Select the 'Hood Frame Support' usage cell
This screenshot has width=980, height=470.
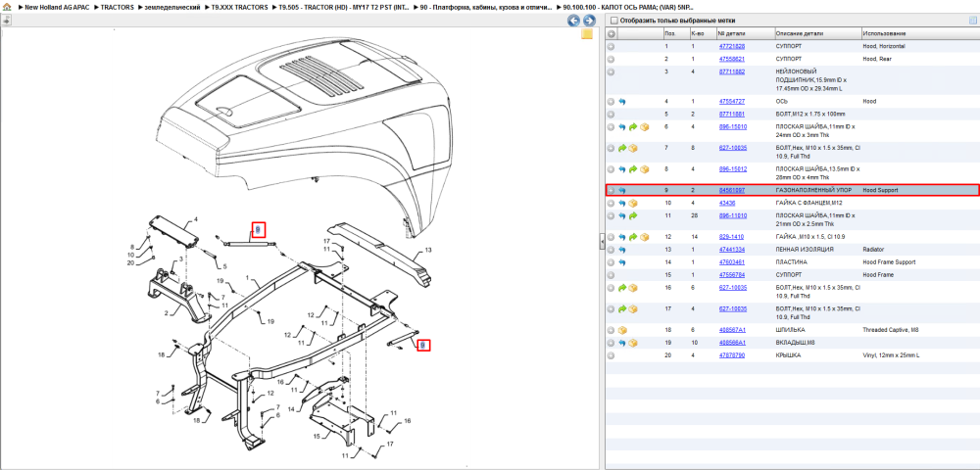[889, 262]
